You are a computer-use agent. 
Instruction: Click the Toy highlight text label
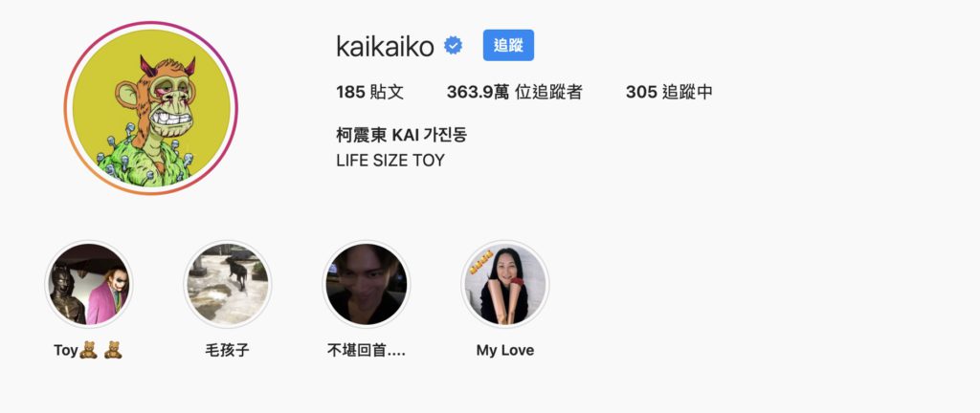click(66, 351)
